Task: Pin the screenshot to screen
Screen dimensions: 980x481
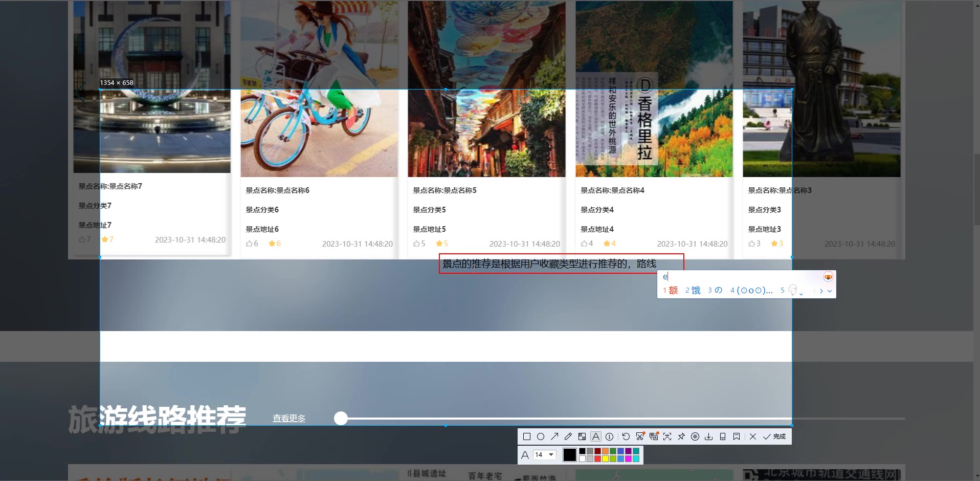Action: (681, 436)
